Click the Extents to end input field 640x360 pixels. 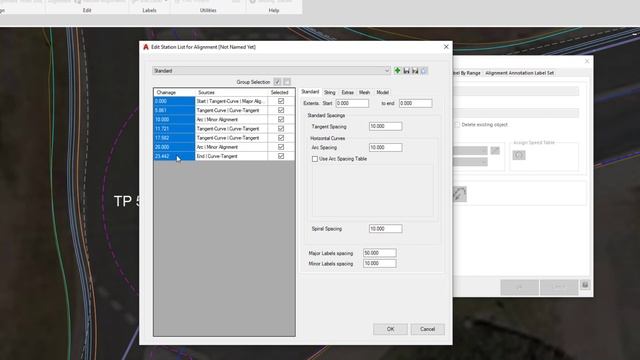point(415,103)
